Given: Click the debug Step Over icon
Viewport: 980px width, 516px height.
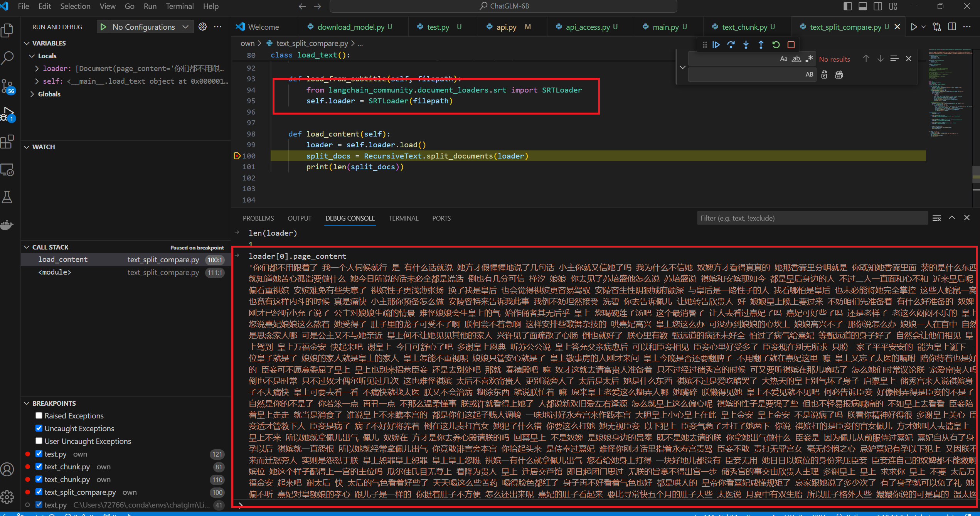Looking at the screenshot, I should (731, 45).
